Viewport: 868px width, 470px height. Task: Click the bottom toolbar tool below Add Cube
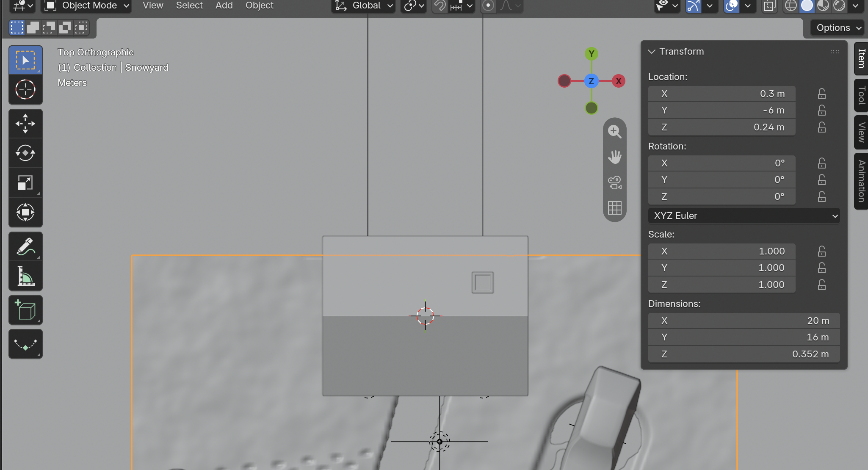tap(25, 344)
